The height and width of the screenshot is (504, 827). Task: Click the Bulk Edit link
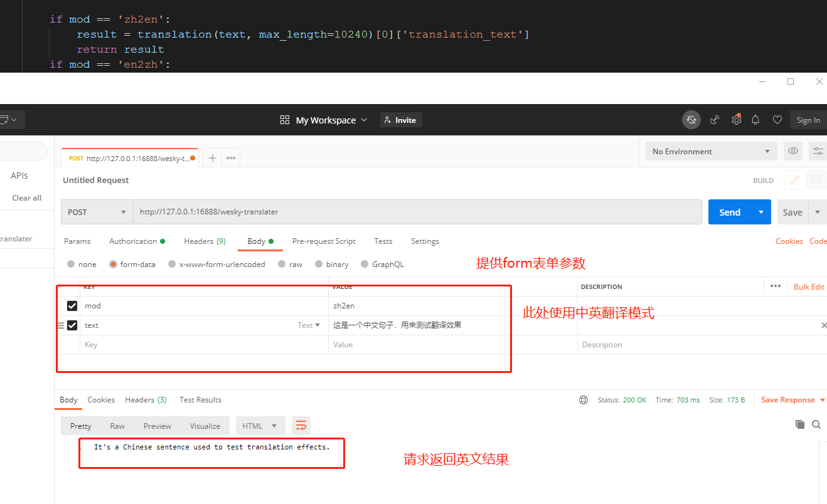[809, 286]
